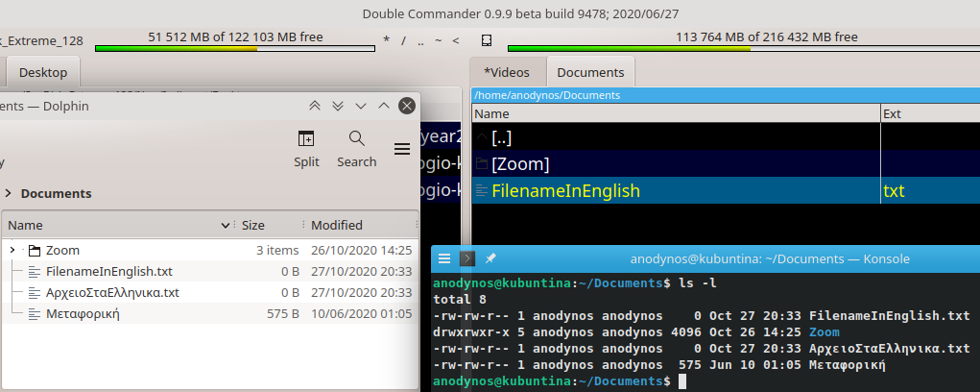
Task: Open Search in Dolphin toolbar
Action: click(356, 139)
